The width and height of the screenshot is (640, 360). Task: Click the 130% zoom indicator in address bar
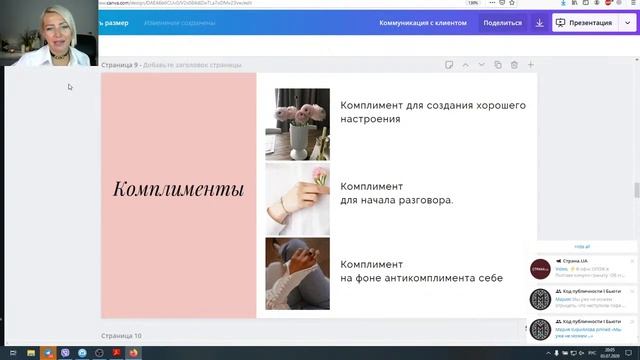click(473, 3)
